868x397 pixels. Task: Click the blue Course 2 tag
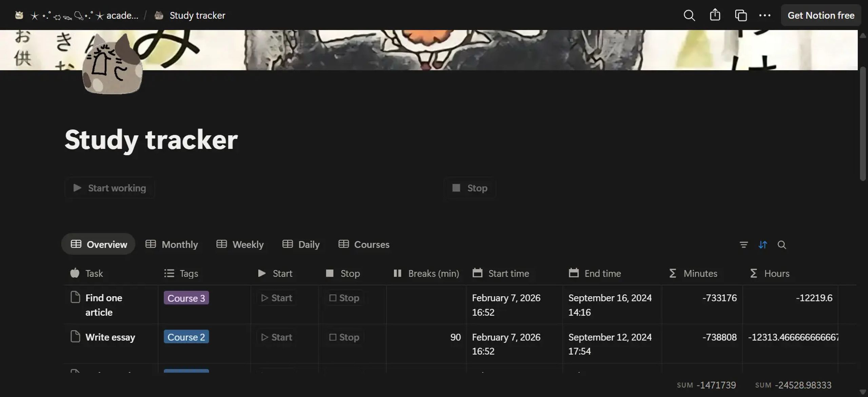186,337
